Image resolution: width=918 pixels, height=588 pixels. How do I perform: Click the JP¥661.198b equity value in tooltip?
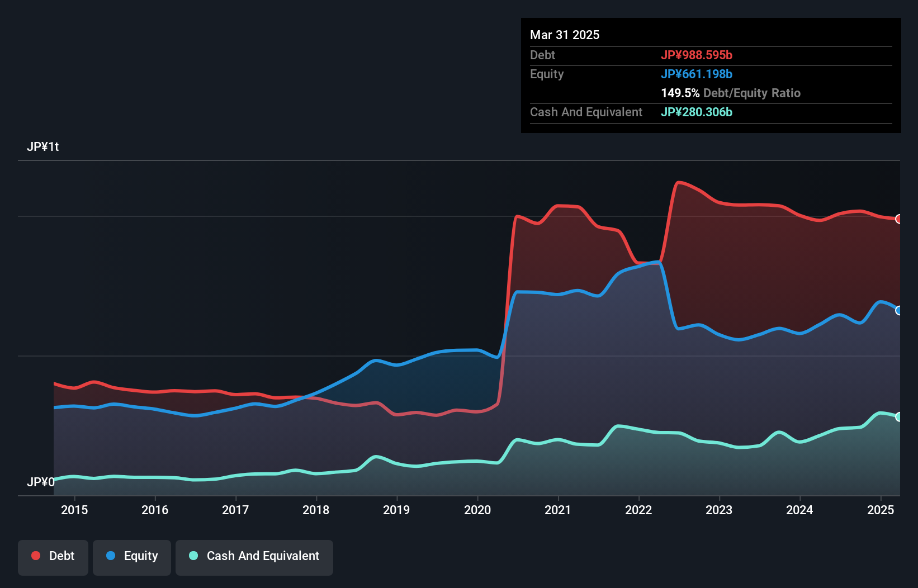coord(697,74)
